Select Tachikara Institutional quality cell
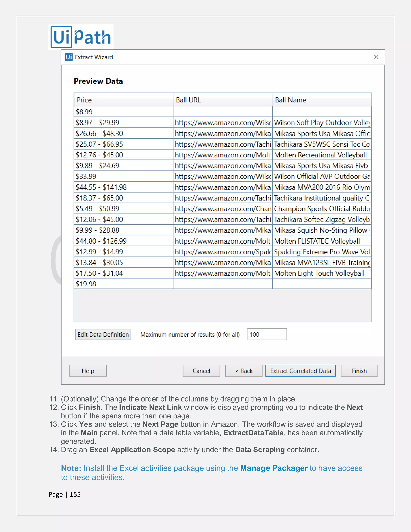Screen dimensions: 411x532 pos(322,198)
